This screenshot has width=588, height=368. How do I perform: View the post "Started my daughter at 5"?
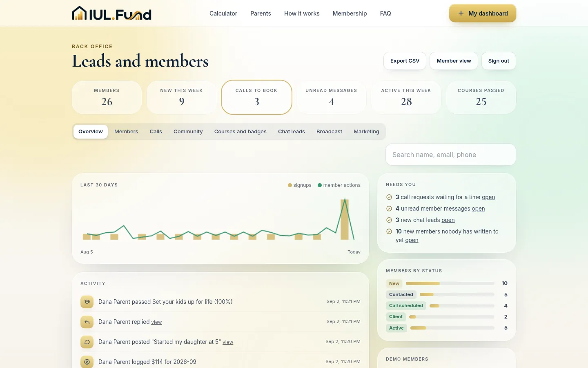(x=228, y=342)
